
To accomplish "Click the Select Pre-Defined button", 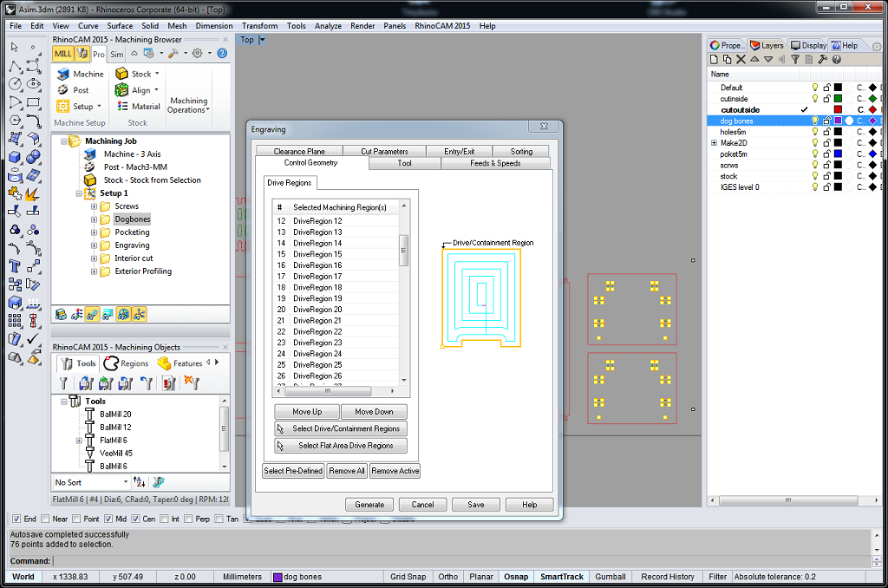I will (x=293, y=471).
